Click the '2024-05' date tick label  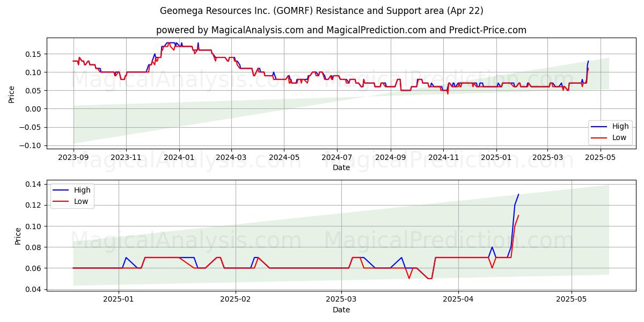(x=284, y=157)
